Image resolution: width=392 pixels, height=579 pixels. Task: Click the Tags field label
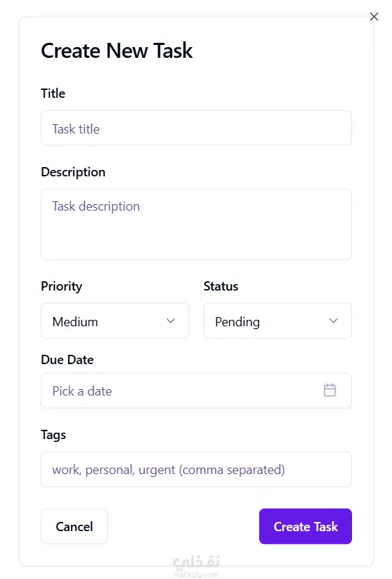pos(54,435)
